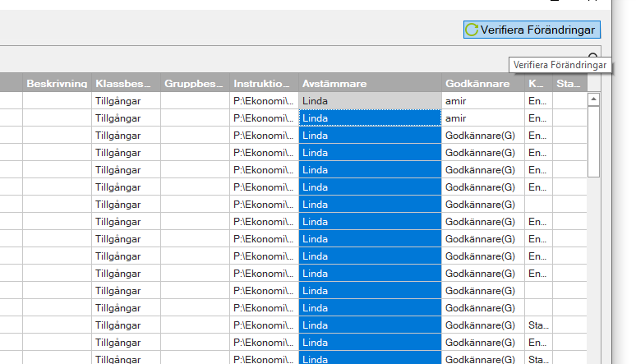Sort by the Godkännare column header
The image size is (636, 364).
click(x=483, y=83)
